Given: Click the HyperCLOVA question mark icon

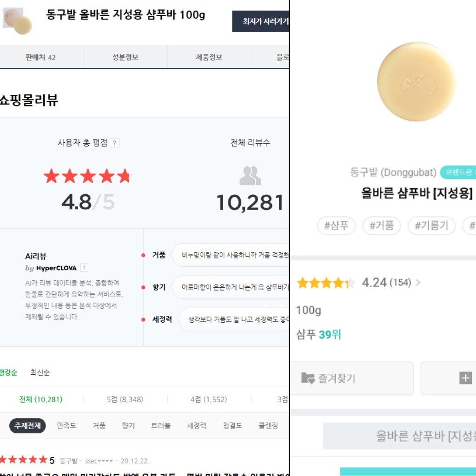Looking at the screenshot, I should click(x=84, y=268).
